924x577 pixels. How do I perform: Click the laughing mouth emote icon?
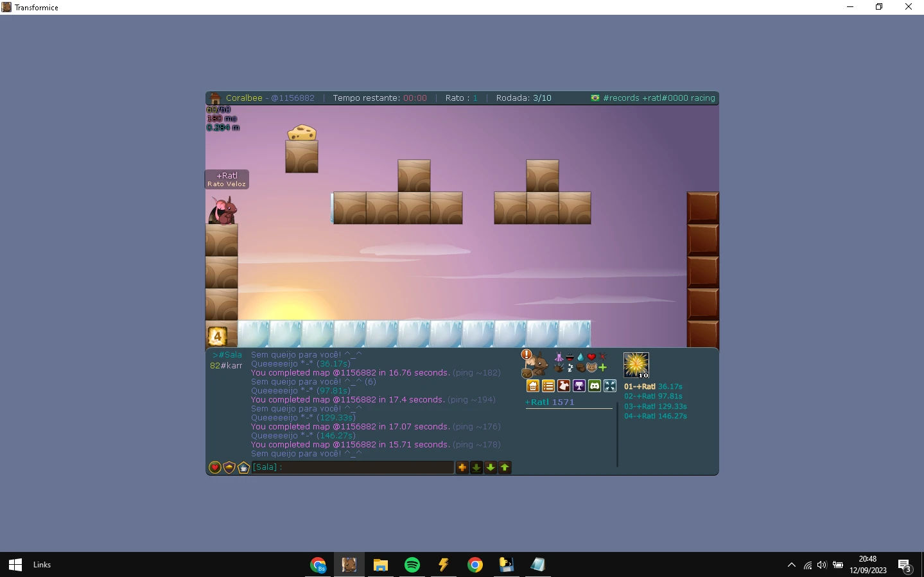(570, 357)
